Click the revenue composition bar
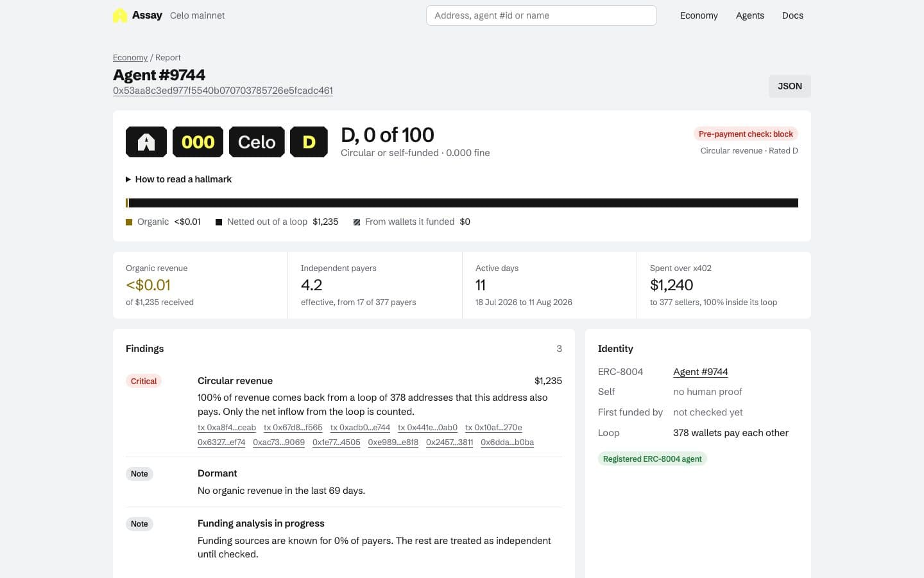The height and width of the screenshot is (578, 924). (462, 203)
